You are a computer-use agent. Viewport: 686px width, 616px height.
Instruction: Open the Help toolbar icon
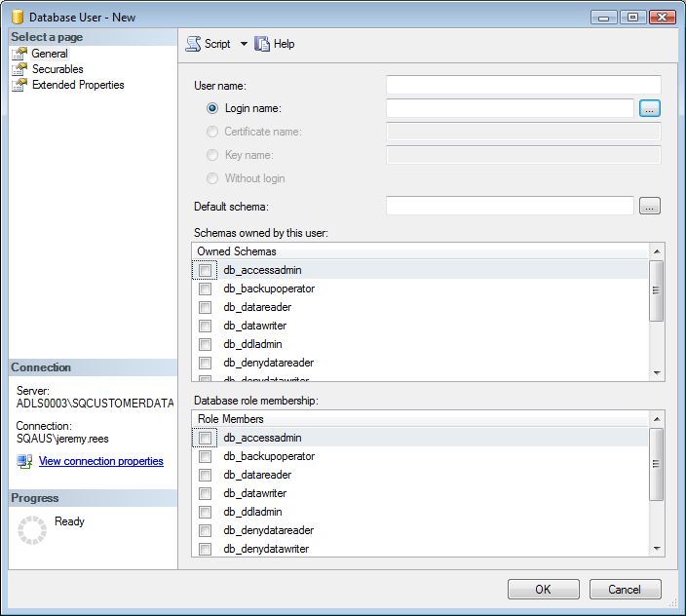[262, 44]
